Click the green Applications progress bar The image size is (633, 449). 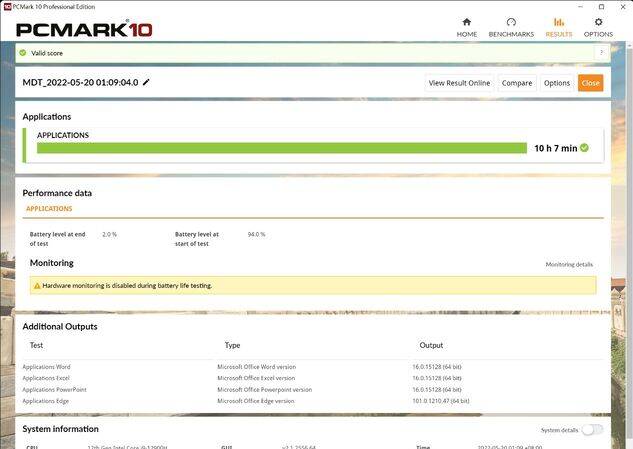tap(282, 148)
